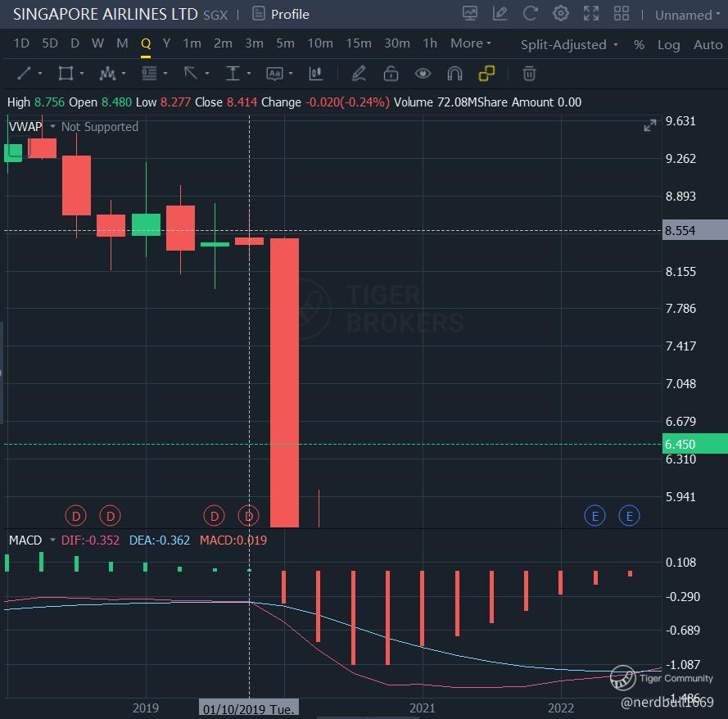Switch to the 30m interval
728x719 pixels.
point(396,43)
